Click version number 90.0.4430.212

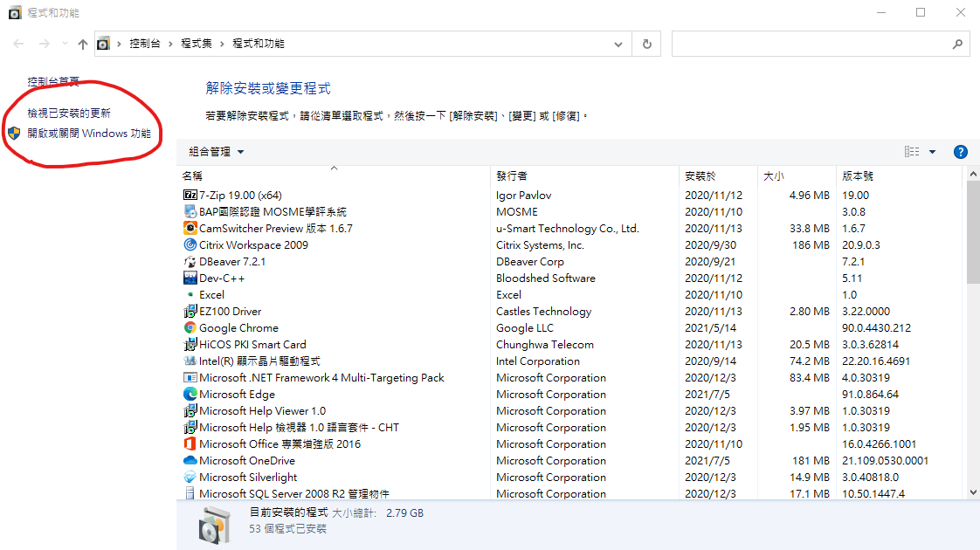(x=876, y=327)
